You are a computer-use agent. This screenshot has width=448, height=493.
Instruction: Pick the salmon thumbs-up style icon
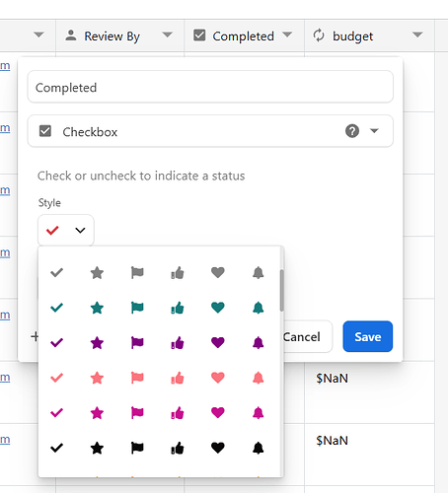click(178, 378)
